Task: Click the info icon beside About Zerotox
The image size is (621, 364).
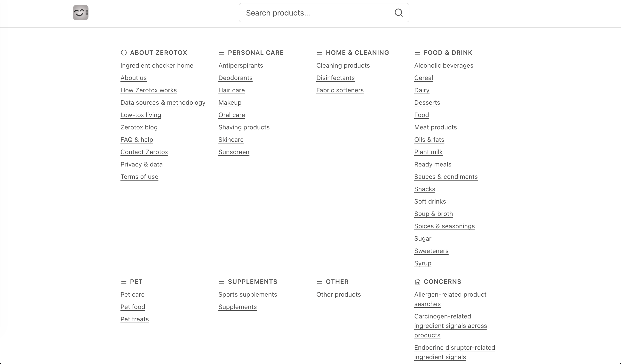Action: 124,53
